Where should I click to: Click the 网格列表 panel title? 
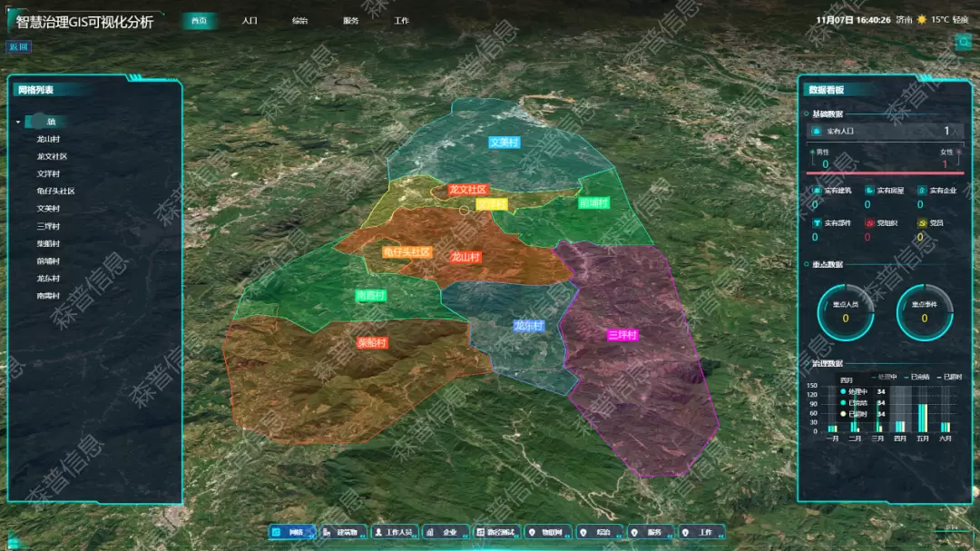[35, 90]
